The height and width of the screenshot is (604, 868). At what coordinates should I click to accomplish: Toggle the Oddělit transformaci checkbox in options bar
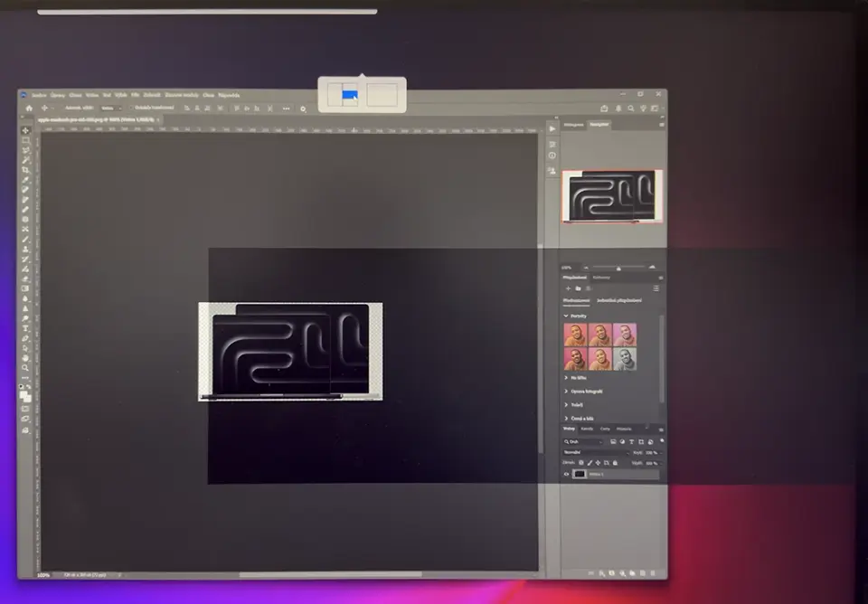130,109
